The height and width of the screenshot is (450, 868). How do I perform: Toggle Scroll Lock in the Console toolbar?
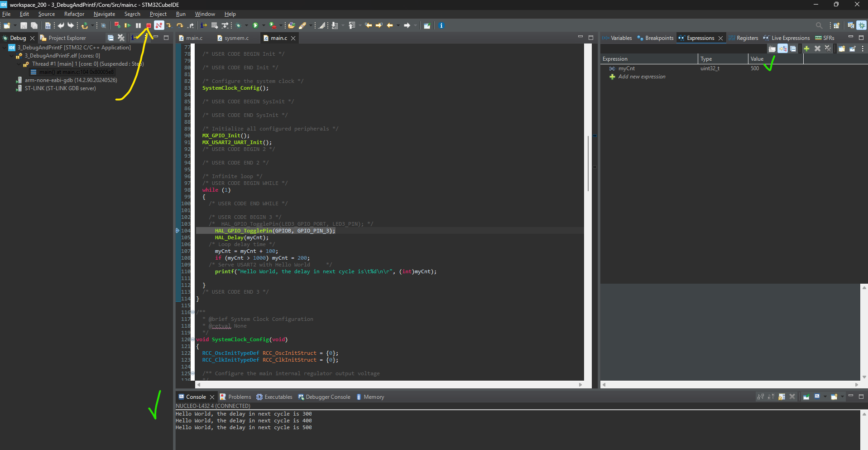782,397
